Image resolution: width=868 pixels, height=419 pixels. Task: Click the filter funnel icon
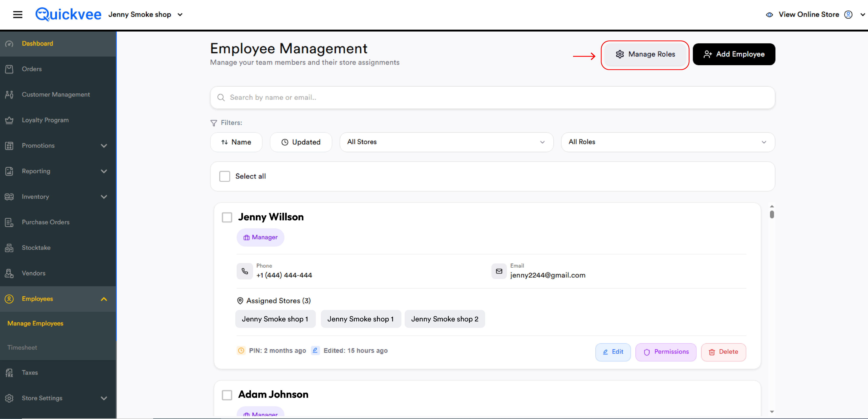pos(214,123)
